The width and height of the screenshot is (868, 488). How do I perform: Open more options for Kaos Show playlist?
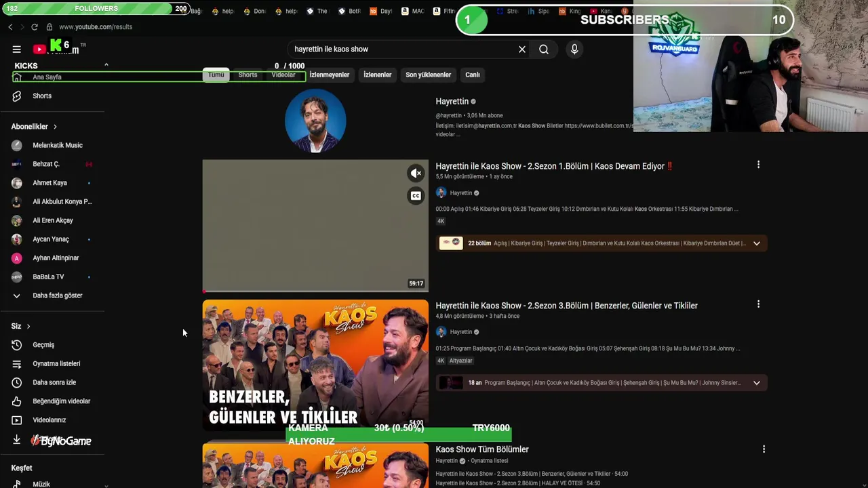764,449
